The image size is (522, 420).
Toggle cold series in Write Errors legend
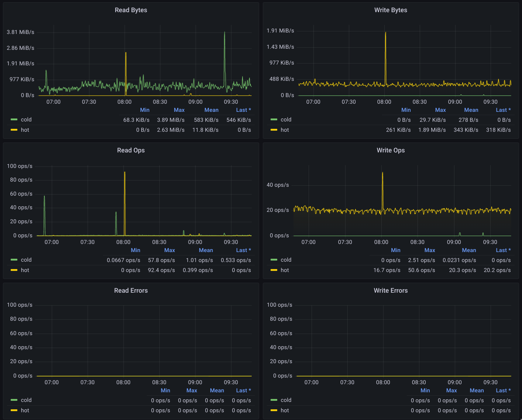286,400
